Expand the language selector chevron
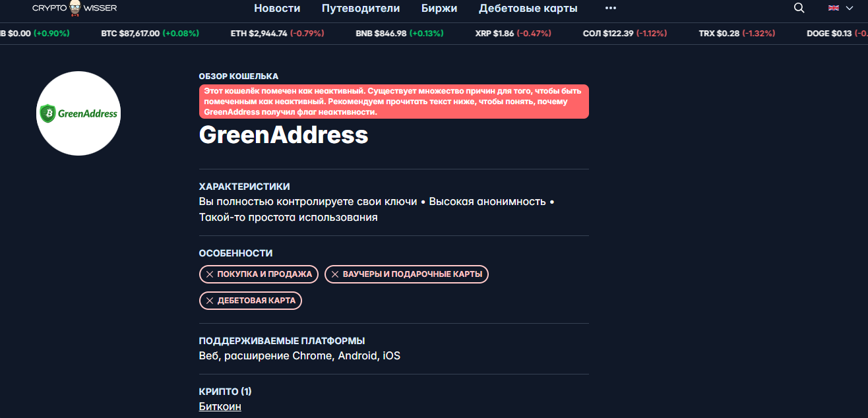 coord(849,8)
